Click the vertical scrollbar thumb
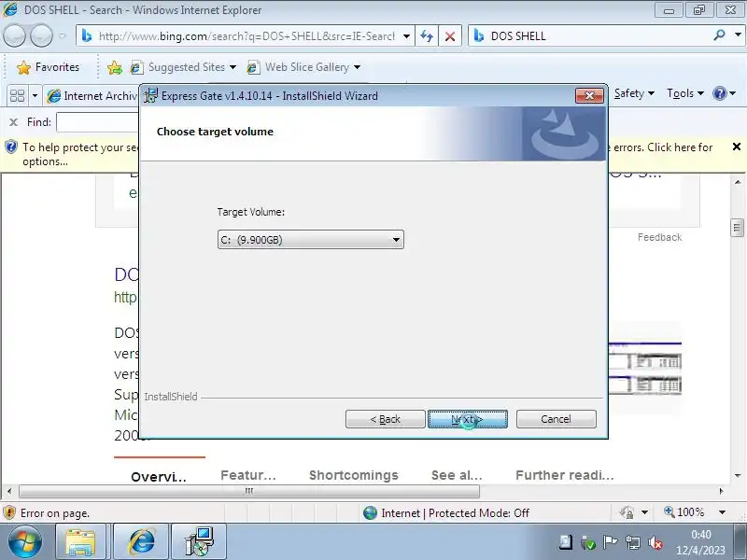The image size is (747, 560). coord(737,228)
